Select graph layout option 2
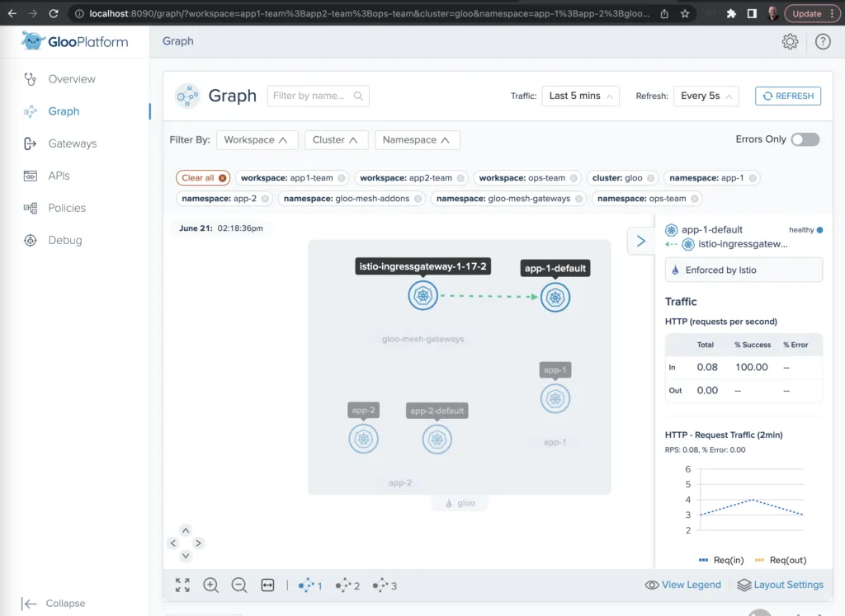 [347, 585]
